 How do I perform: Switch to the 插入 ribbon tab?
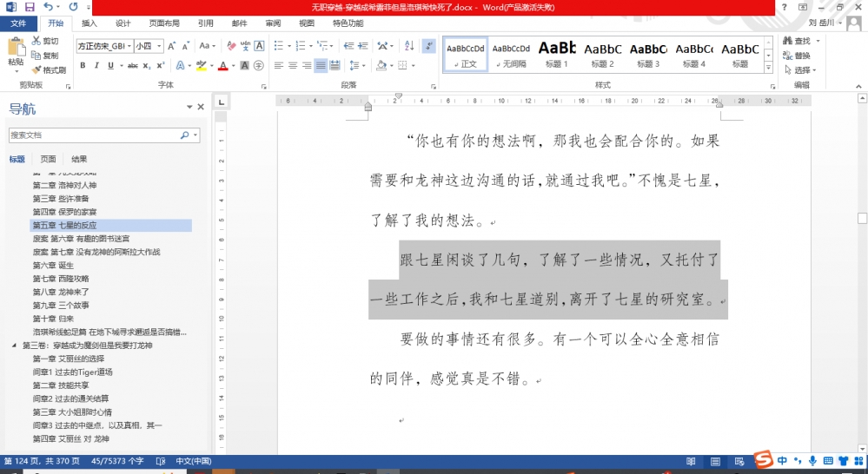[x=89, y=23]
